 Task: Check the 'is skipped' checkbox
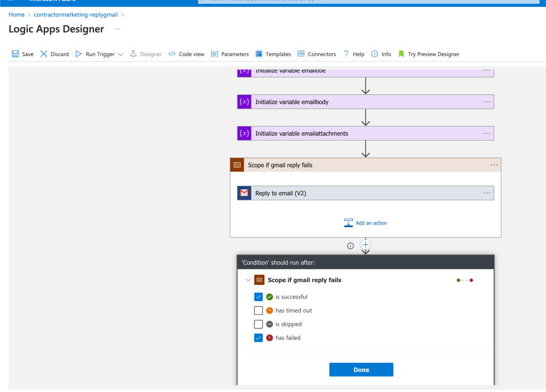click(x=258, y=324)
